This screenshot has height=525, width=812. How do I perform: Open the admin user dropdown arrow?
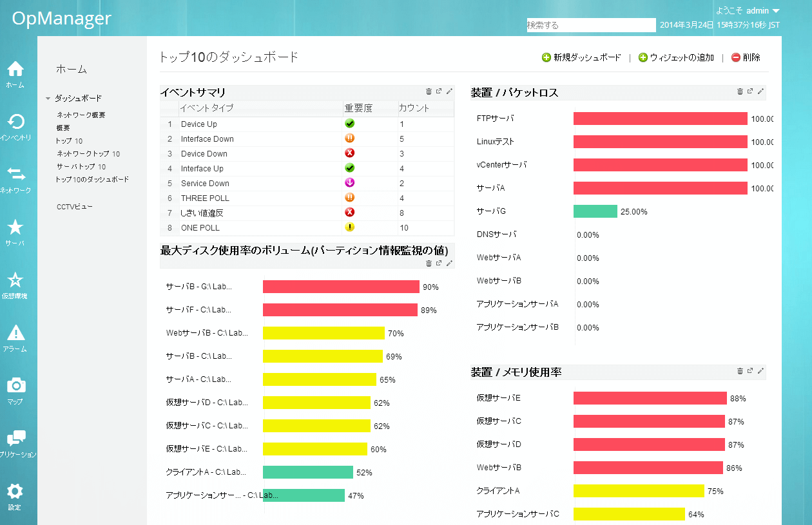tap(776, 11)
